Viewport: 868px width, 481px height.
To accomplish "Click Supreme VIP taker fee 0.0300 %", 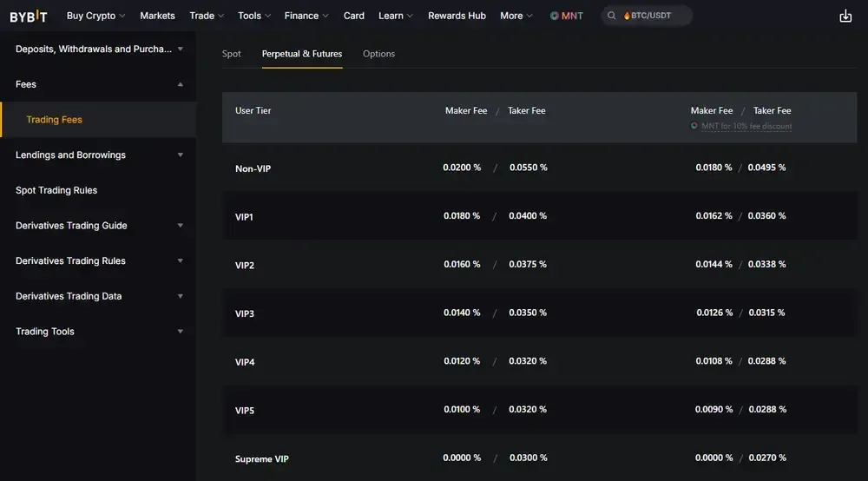I will click(x=528, y=458).
